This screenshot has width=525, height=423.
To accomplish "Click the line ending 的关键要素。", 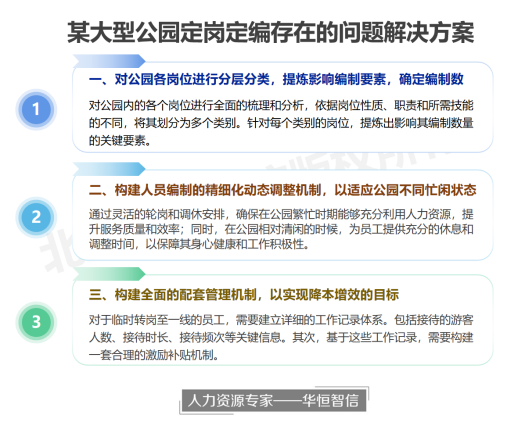I will pos(120,141).
